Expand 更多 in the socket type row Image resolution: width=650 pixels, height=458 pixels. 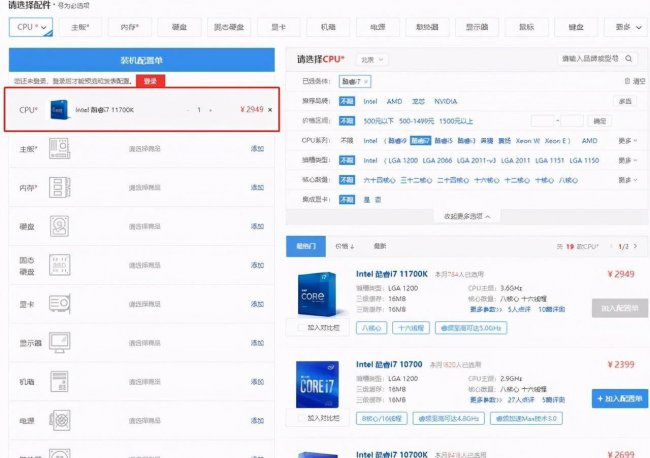tap(628, 160)
